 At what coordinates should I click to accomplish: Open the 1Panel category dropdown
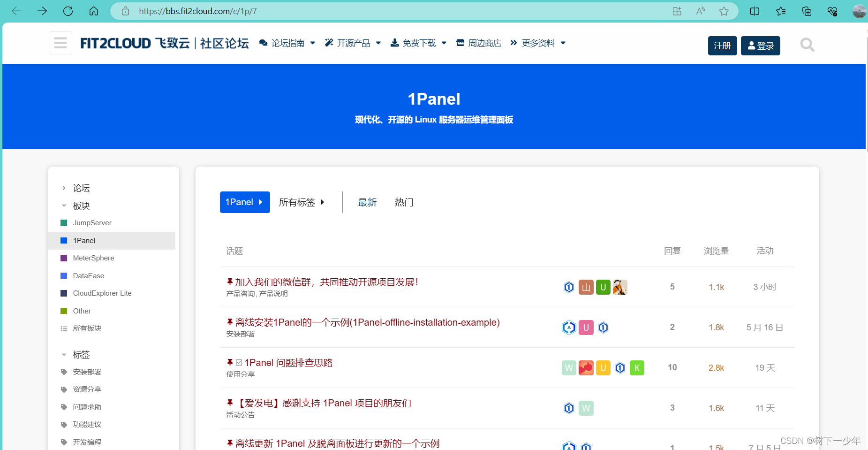(245, 202)
